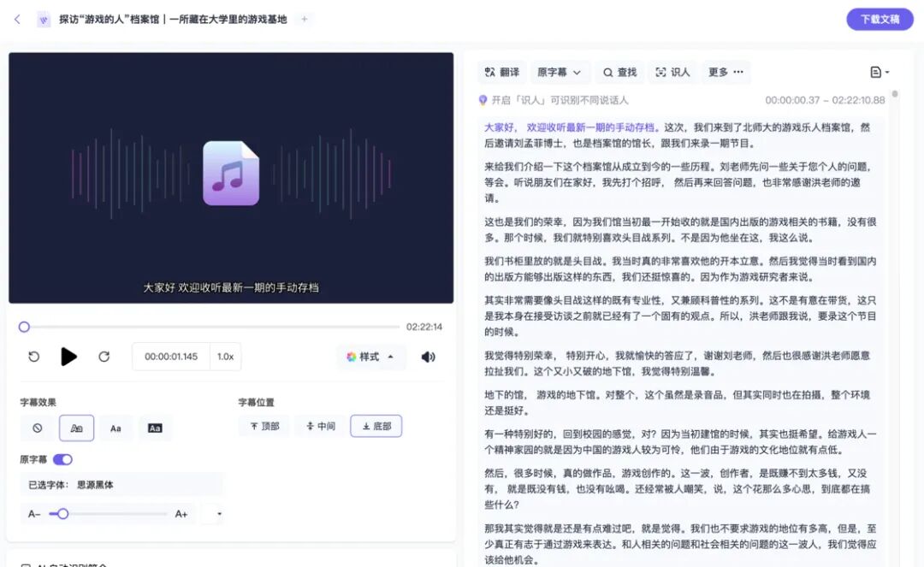Select the boxed Aa background subtitle effect
The width and height of the screenshot is (924, 567).
click(x=154, y=428)
